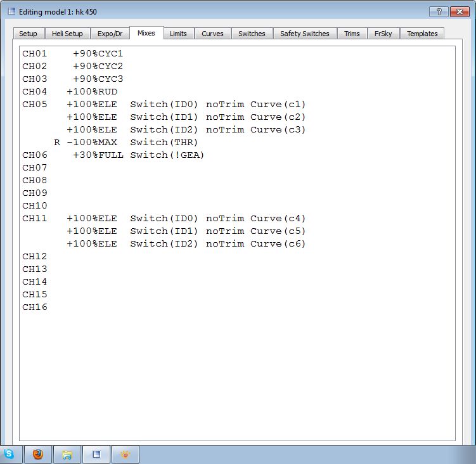Switch to the Setup tab
Viewport: 476px width, 464px height.
click(x=28, y=34)
